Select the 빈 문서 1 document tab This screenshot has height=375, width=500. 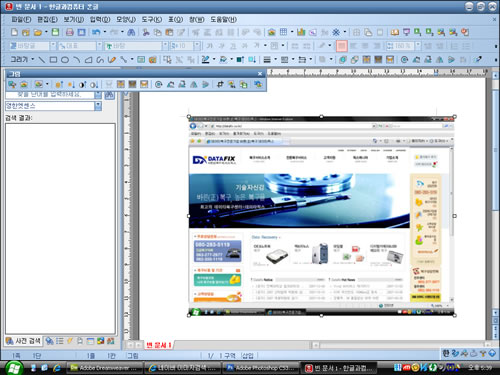click(x=159, y=345)
